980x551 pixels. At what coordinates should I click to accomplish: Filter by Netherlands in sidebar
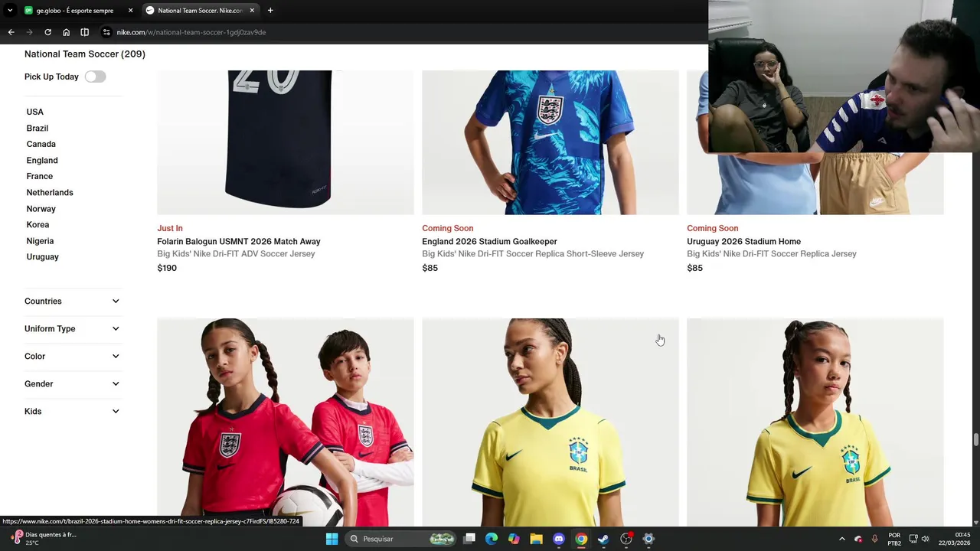coord(50,192)
